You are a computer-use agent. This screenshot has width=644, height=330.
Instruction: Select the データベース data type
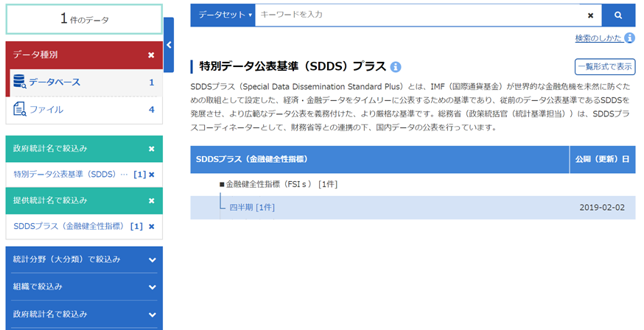[54, 82]
